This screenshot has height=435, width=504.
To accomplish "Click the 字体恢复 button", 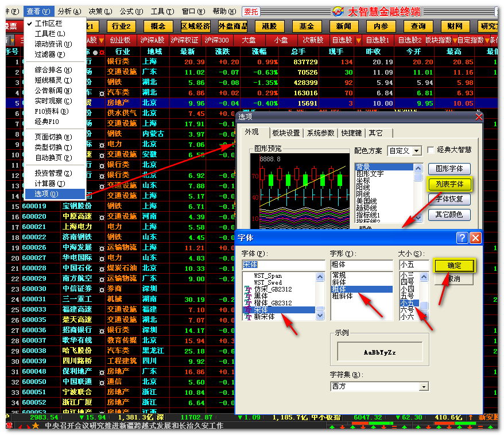I will (449, 199).
